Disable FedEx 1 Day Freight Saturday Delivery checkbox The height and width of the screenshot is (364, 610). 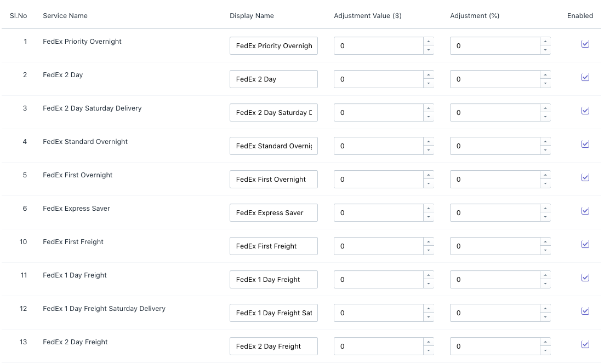point(585,311)
